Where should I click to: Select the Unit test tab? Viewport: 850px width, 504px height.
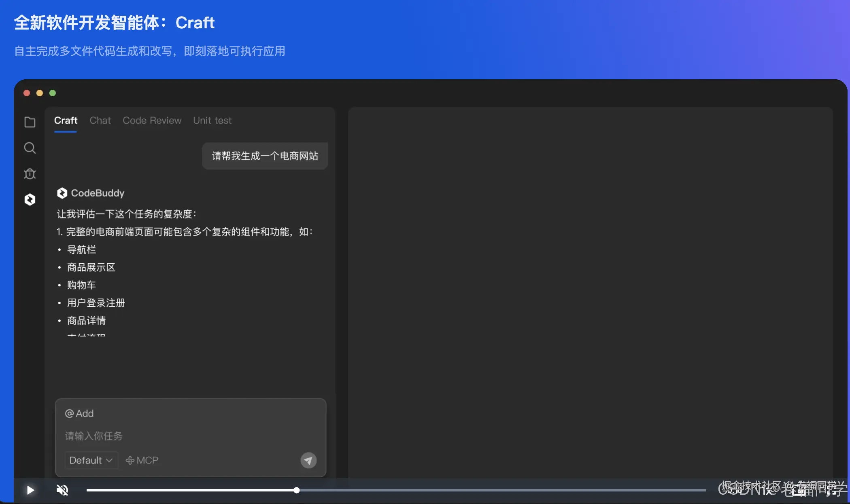click(x=212, y=121)
